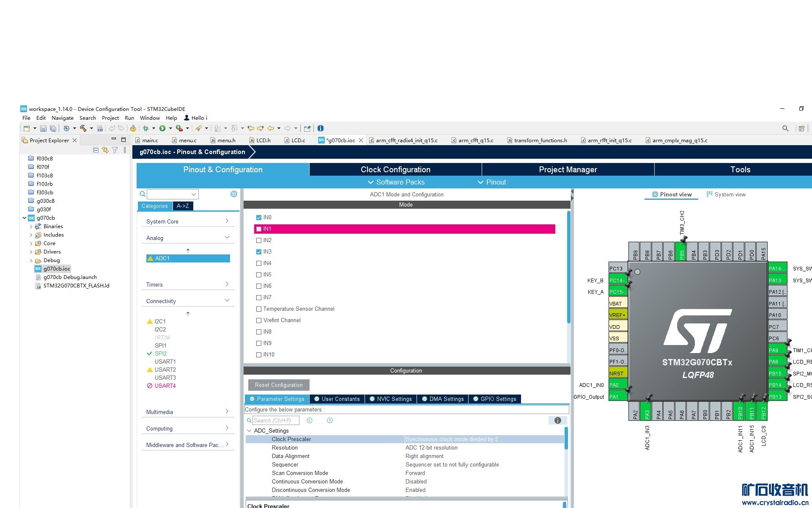The width and height of the screenshot is (812, 508).
Task: Click the Link with Editor arrows icon
Action: click(105, 150)
